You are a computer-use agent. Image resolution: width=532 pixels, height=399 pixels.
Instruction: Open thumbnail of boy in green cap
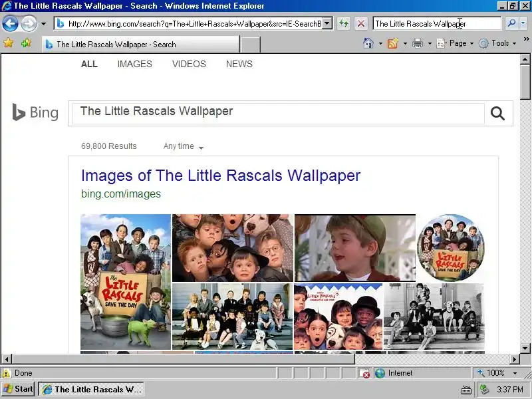click(355, 247)
